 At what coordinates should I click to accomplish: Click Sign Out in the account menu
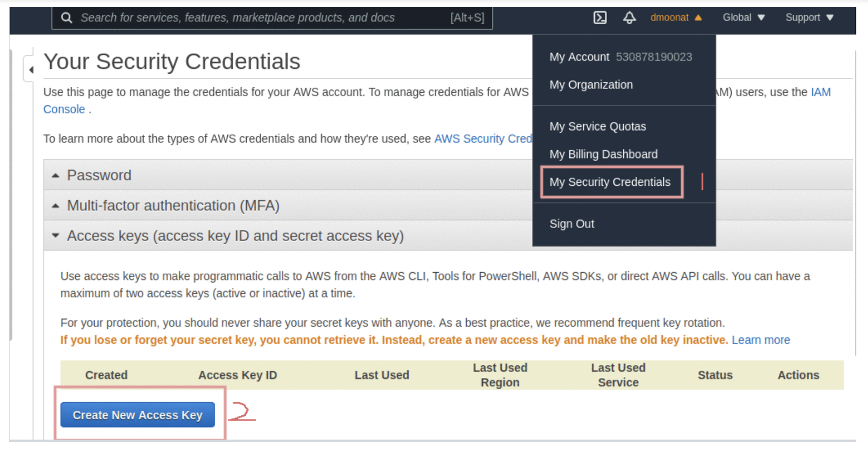point(572,224)
